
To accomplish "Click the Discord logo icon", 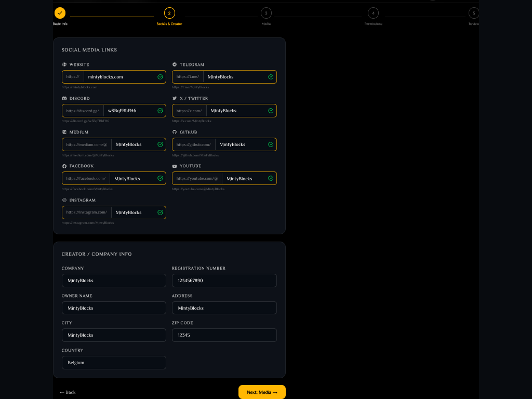I will click(64, 98).
